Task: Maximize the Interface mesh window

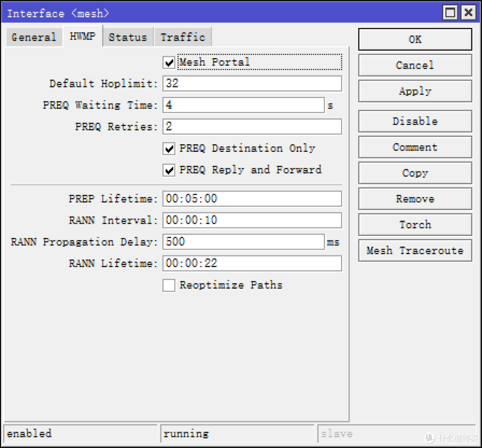Action: click(450, 13)
